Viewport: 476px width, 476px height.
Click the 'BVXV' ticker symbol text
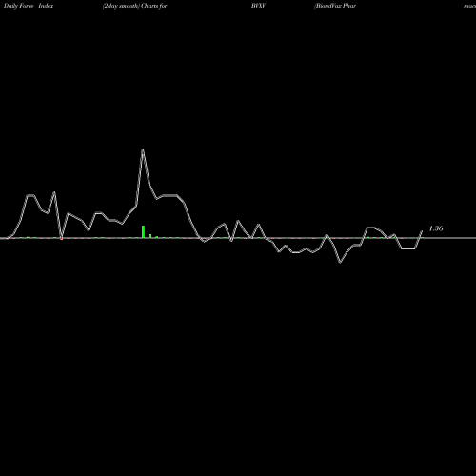click(x=258, y=6)
